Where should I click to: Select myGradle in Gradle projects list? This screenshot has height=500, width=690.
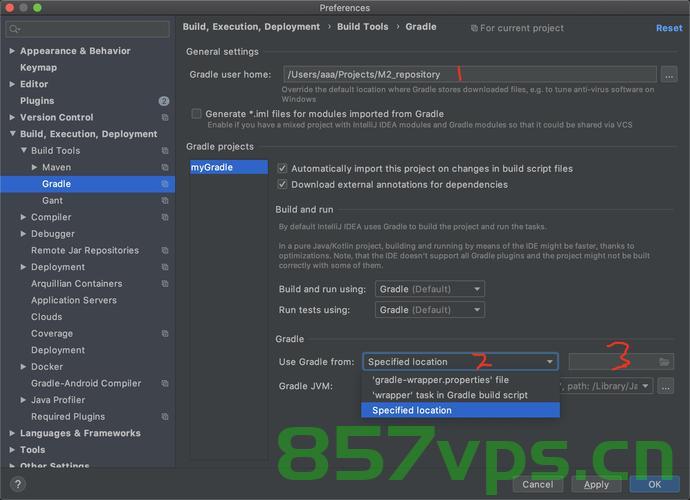(229, 167)
